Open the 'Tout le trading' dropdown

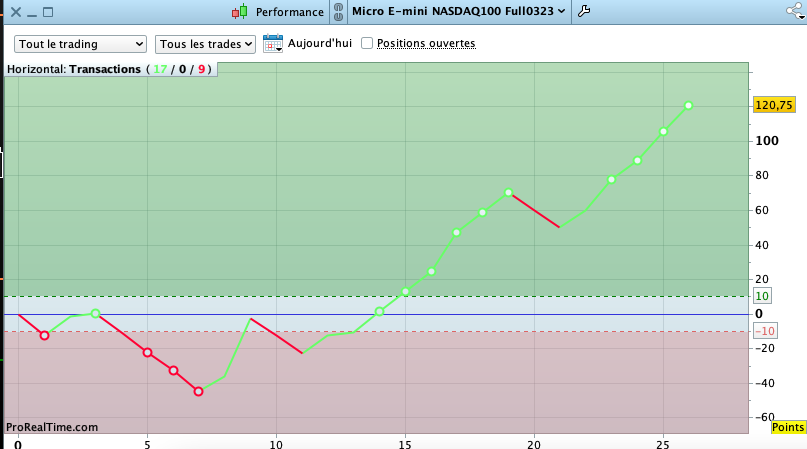point(80,44)
